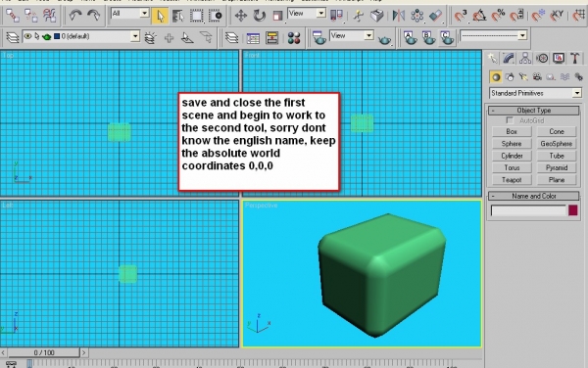Click the Array tool icon

(x=416, y=16)
